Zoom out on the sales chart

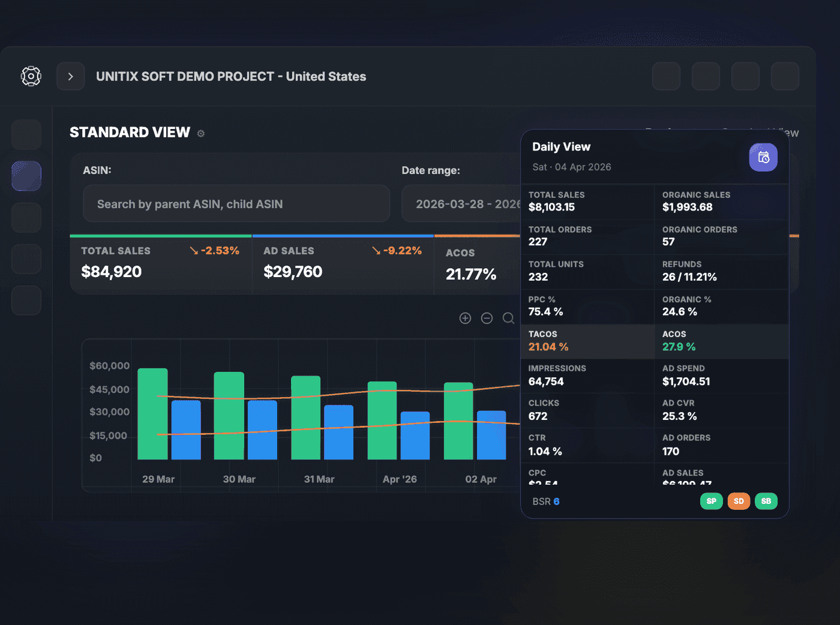(487, 318)
